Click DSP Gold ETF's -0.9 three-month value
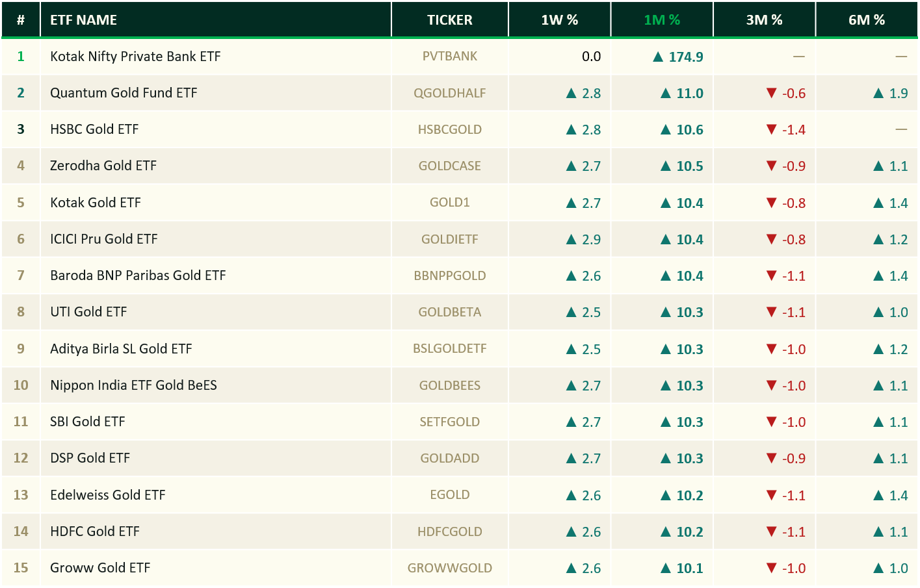The width and height of the screenshot is (920, 588). 786,459
